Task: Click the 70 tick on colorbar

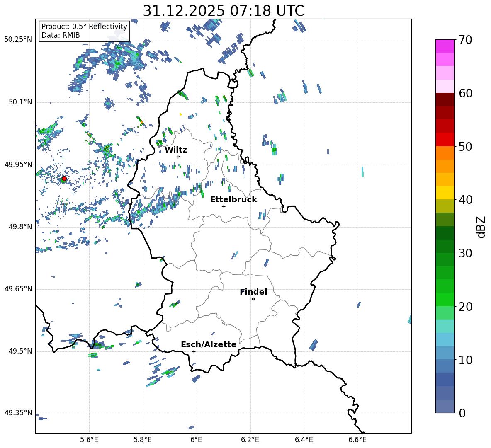Action: [465, 40]
